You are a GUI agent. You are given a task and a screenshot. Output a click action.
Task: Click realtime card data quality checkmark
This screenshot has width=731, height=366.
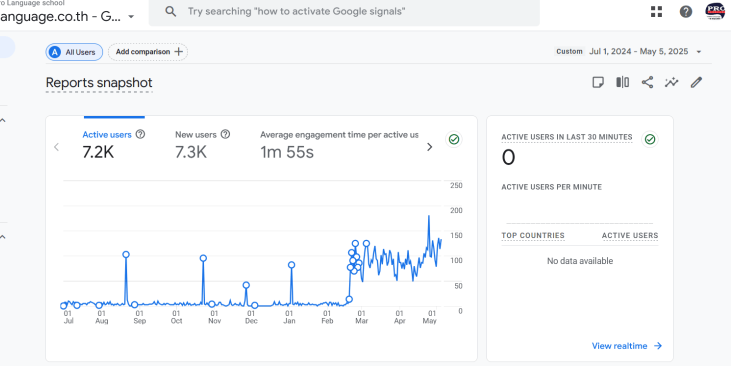[x=650, y=139]
